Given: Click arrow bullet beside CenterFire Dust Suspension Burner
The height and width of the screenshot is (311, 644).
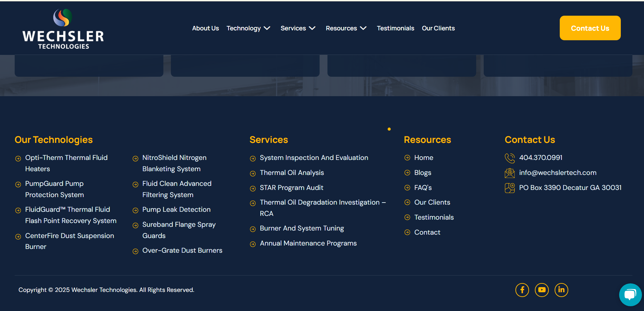Looking at the screenshot, I should [18, 237].
